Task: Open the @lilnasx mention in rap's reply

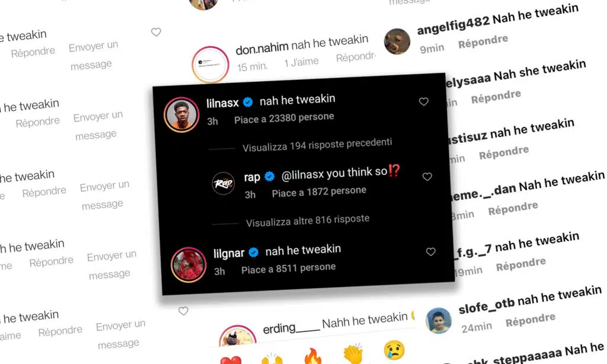Action: [302, 175]
